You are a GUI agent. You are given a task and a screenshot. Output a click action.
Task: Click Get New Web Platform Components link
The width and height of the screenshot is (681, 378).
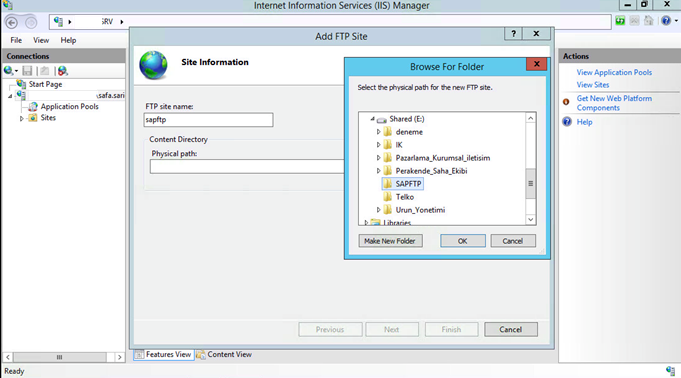coord(614,103)
